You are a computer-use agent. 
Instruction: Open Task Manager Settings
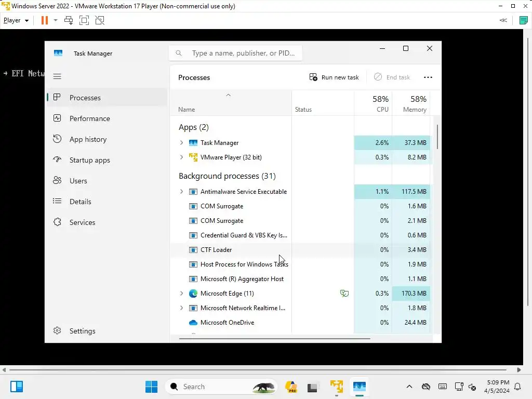tap(107, 331)
